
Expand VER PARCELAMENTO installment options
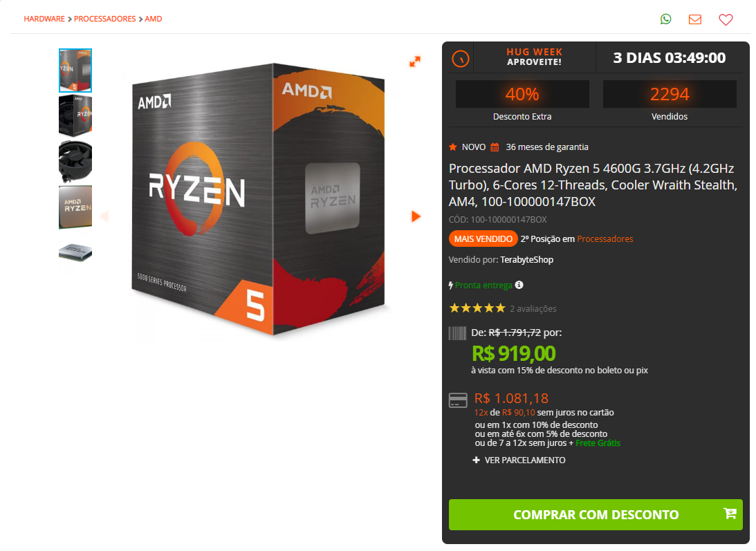point(519,460)
